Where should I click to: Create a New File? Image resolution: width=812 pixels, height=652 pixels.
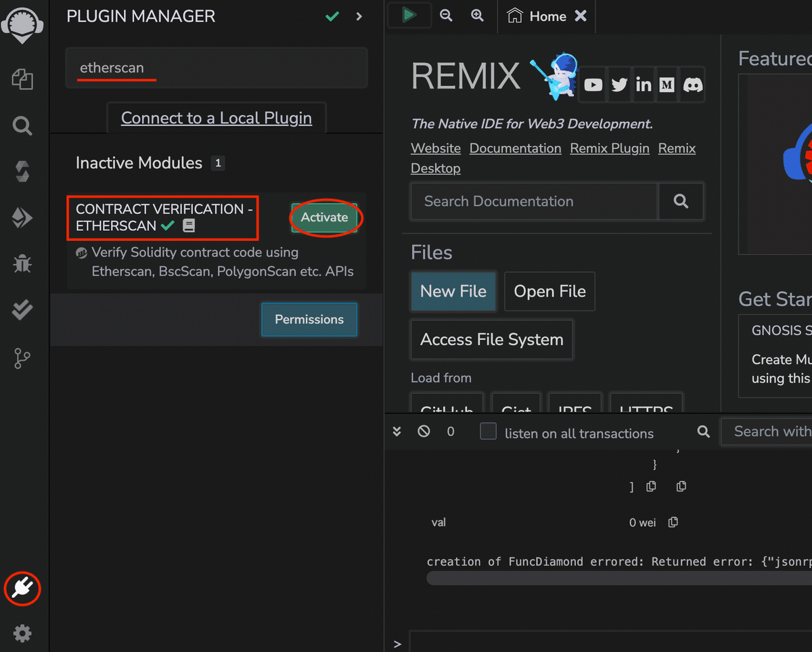(453, 291)
